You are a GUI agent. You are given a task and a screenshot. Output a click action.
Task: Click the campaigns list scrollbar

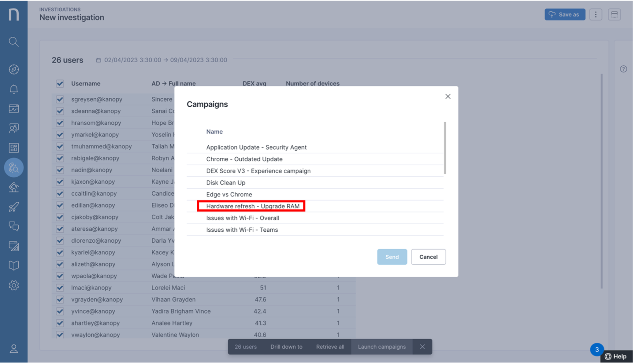point(445,148)
